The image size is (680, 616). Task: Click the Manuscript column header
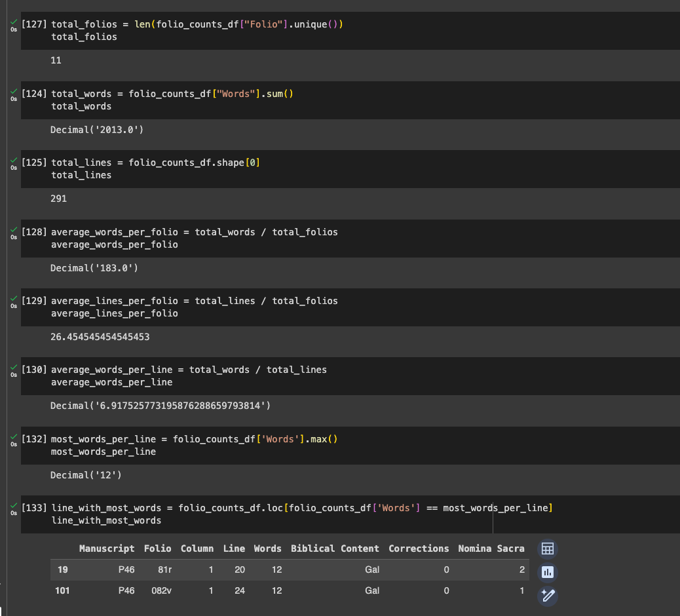pos(107,549)
